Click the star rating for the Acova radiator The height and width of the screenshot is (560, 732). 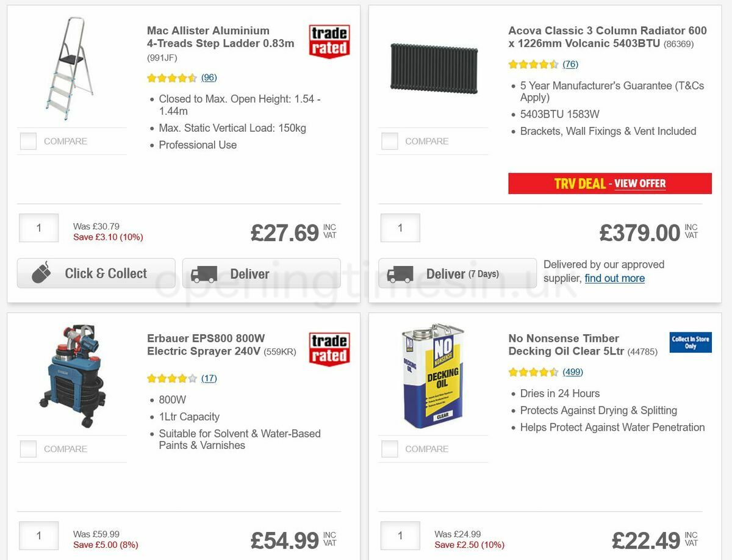534,63
